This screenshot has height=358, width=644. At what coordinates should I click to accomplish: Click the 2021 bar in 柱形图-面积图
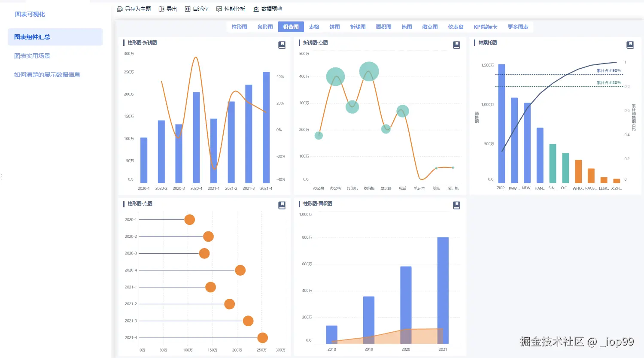point(443,291)
